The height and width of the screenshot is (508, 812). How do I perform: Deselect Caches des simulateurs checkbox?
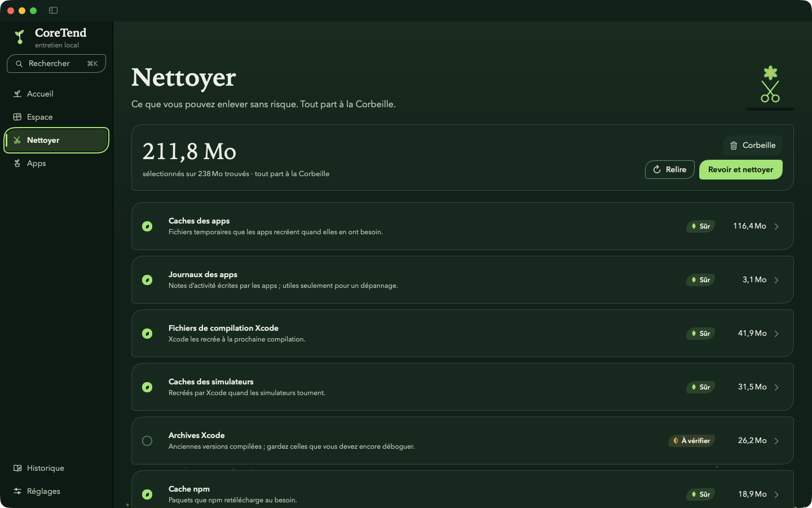pos(147,387)
